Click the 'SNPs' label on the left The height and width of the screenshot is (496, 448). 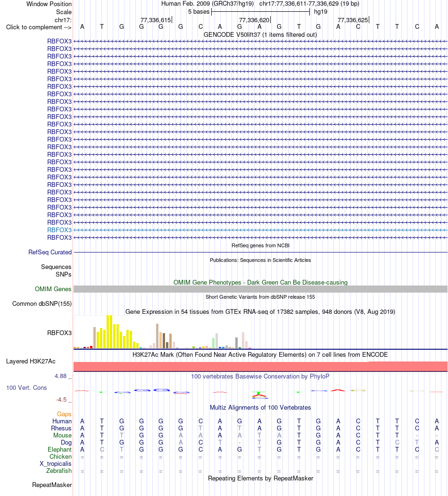click(x=64, y=274)
